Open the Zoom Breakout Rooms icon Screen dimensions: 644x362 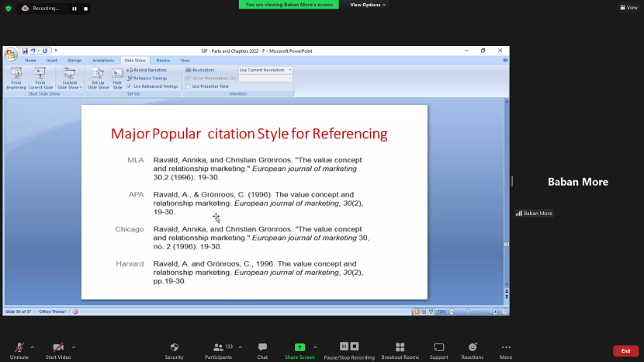(400, 347)
